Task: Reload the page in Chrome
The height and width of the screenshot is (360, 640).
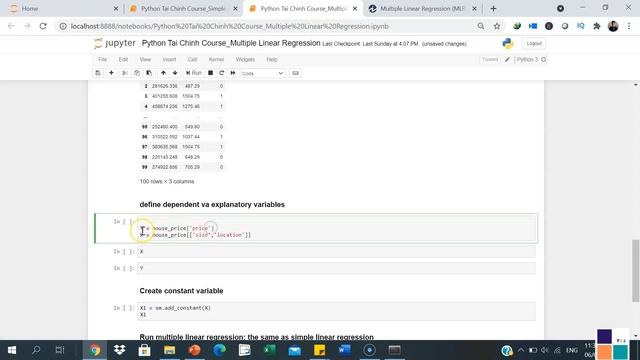Action: coord(43,26)
